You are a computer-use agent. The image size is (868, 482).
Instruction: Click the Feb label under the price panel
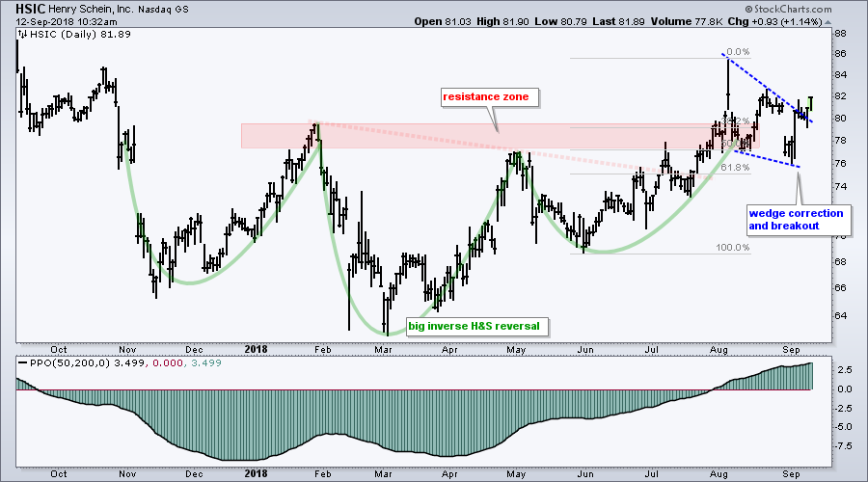pyautogui.click(x=323, y=350)
